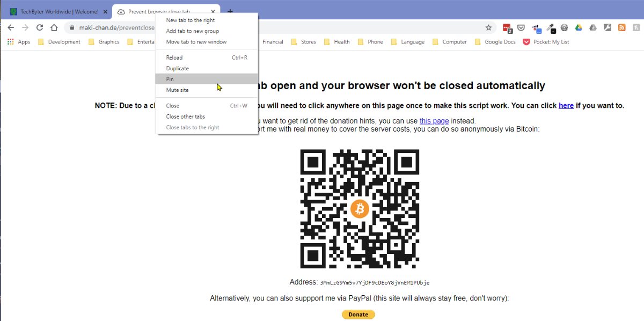The image size is (644, 321).
Task: Click the forward navigation arrow
Action: click(x=25, y=27)
